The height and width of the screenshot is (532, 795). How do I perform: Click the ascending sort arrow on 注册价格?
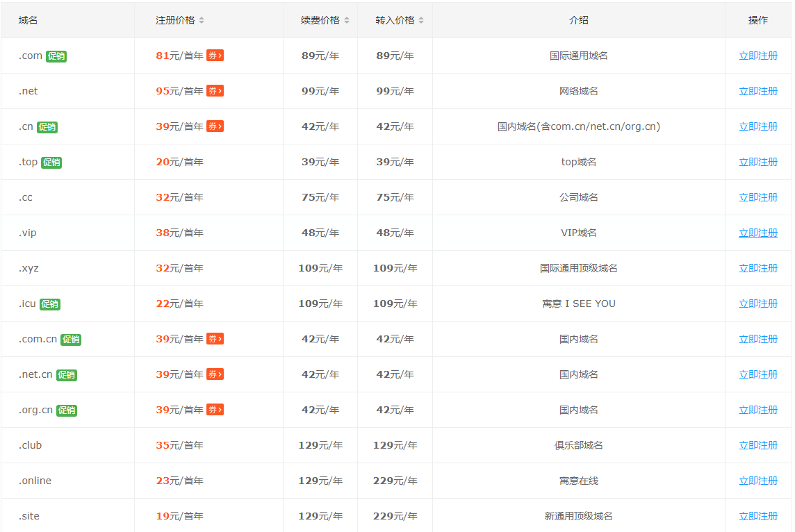(x=202, y=18)
